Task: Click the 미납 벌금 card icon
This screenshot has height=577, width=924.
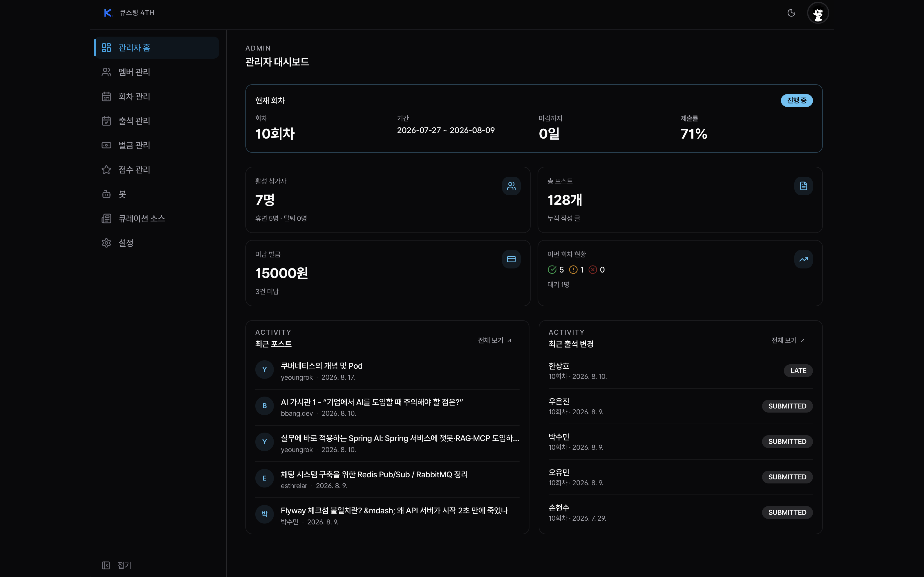Action: [x=511, y=259]
